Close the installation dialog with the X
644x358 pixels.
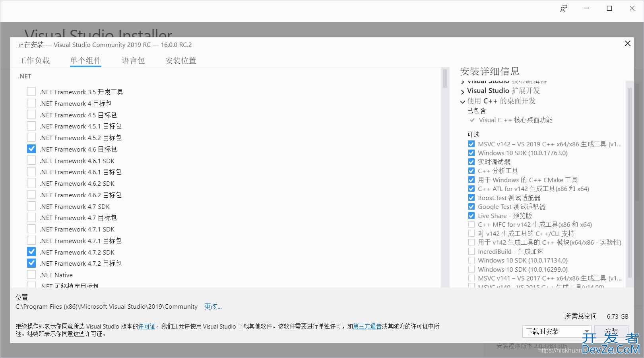(x=628, y=43)
